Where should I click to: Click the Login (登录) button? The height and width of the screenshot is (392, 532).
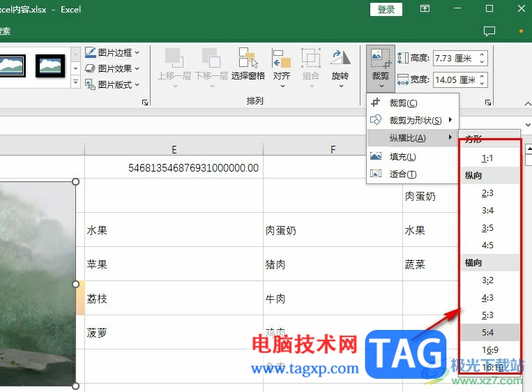[386, 10]
